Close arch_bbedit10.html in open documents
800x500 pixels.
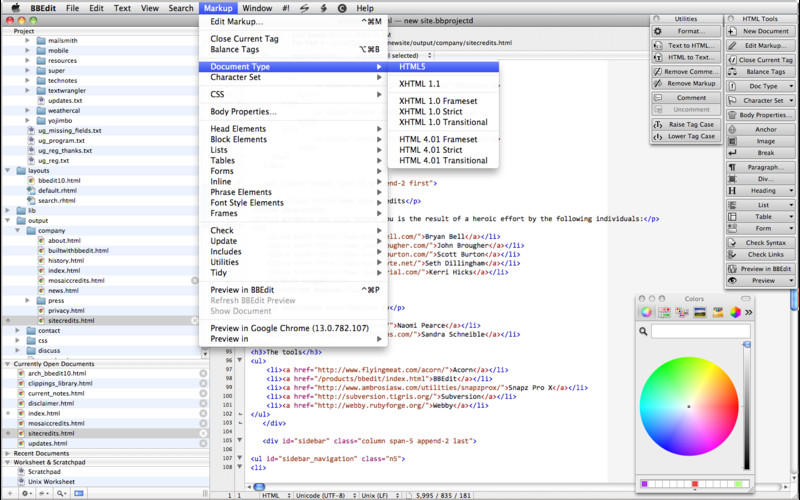(203, 373)
